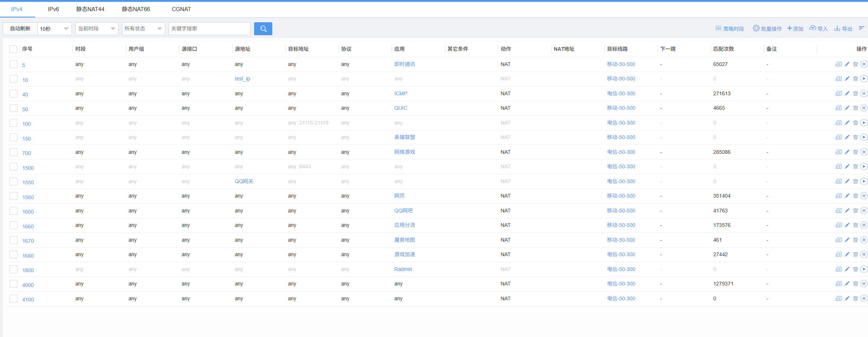Enable rule 1500 using play icon
This screenshot has height=337, width=868.
[x=864, y=166]
